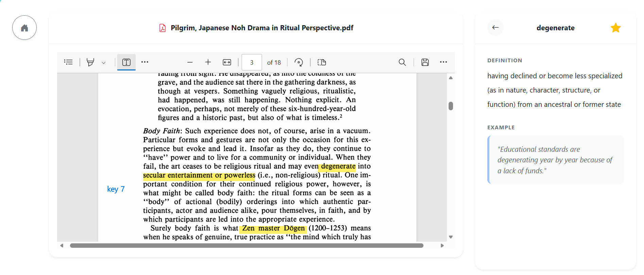Click the DEFINITION section label
This screenshot has height=275, width=644.
tap(505, 61)
